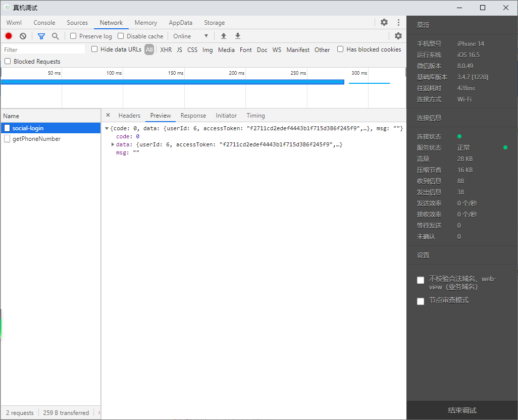The height and width of the screenshot is (420, 518).
Task: Click into the Filter text field
Action: click(43, 49)
